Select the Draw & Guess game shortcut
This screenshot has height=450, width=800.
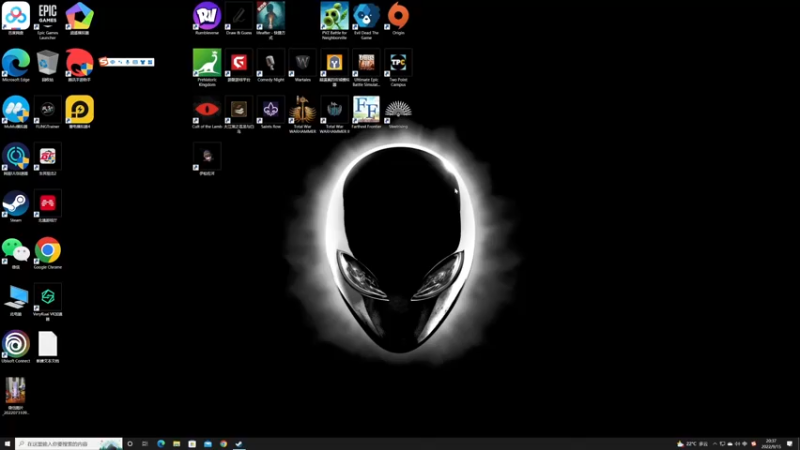239,18
